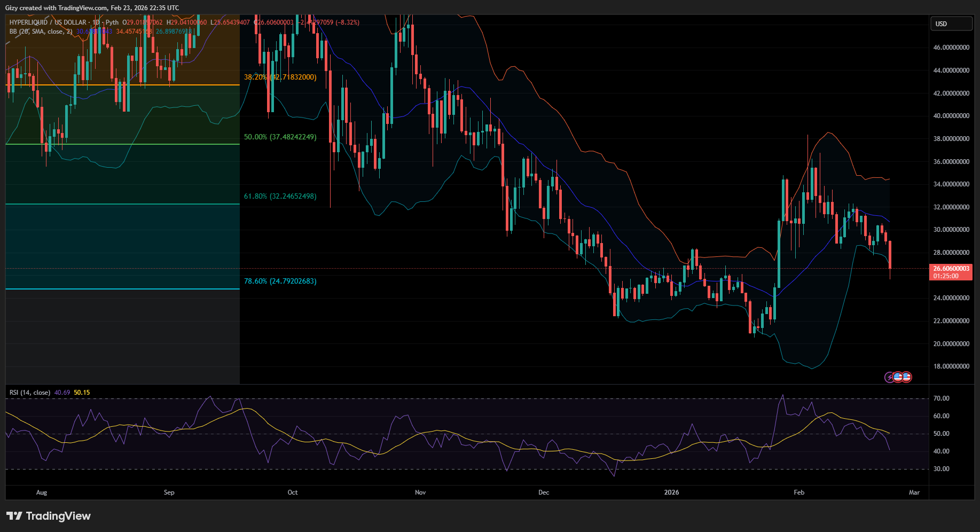Click the 50.00% (37.48242249) Fibonacci label
This screenshot has width=980, height=532.
pos(280,137)
